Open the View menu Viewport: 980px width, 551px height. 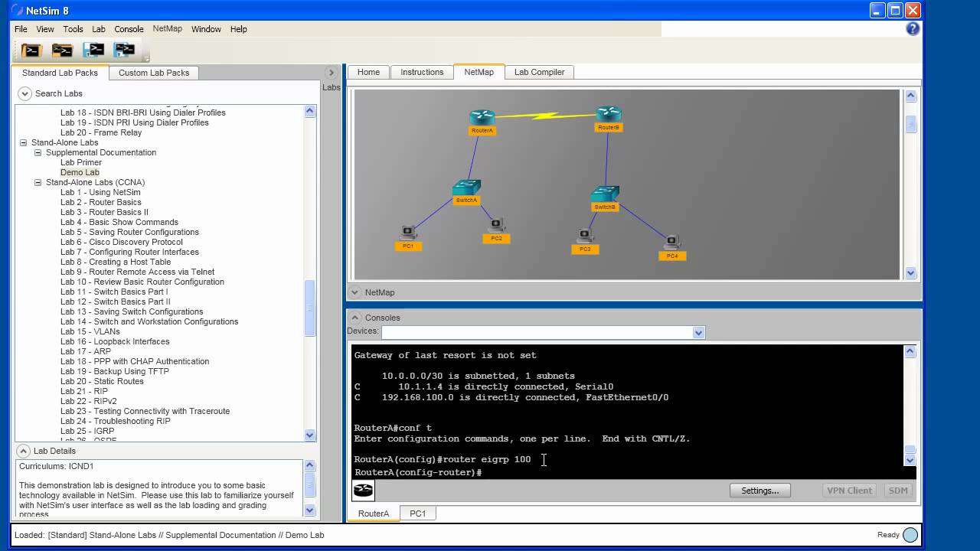coord(45,29)
